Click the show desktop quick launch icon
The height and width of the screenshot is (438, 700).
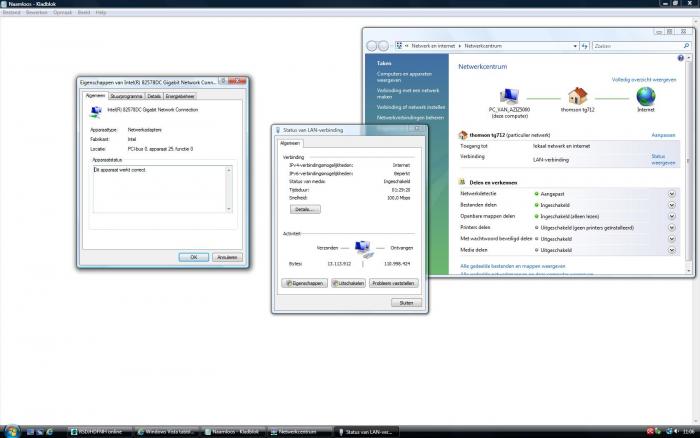(x=30, y=432)
